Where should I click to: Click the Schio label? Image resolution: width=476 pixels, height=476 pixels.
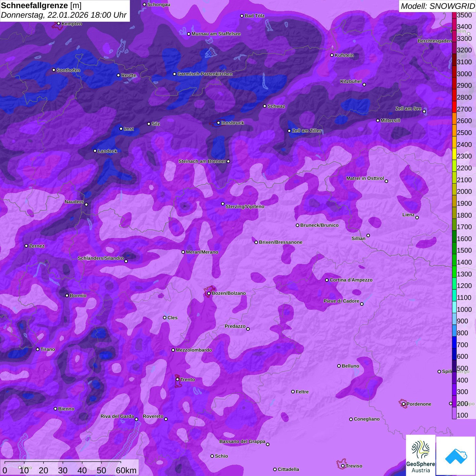(x=221, y=456)
